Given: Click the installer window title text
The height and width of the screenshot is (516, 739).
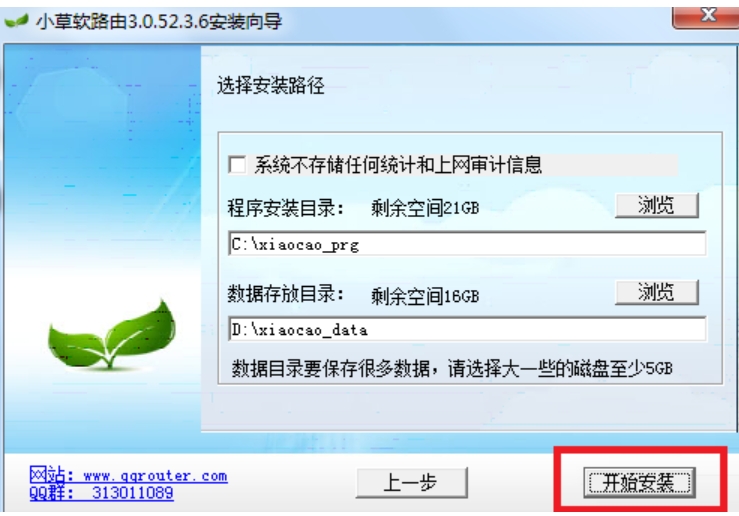Looking at the screenshot, I should (x=159, y=22).
